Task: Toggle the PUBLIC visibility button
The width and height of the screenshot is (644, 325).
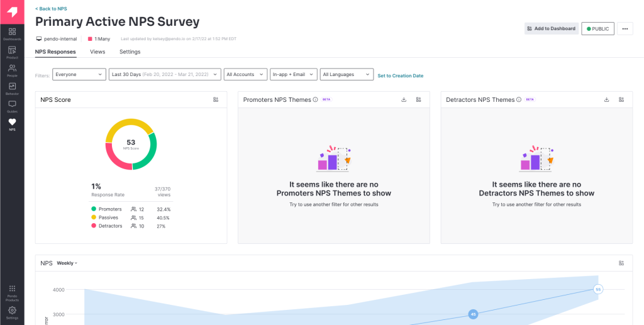Action: pos(597,28)
